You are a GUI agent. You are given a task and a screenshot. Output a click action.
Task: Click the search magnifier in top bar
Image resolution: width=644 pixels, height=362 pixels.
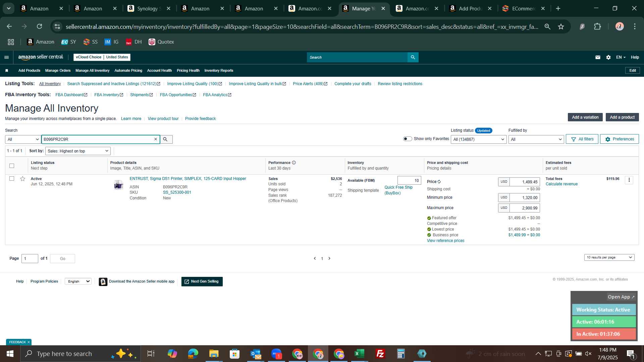pos(413,57)
